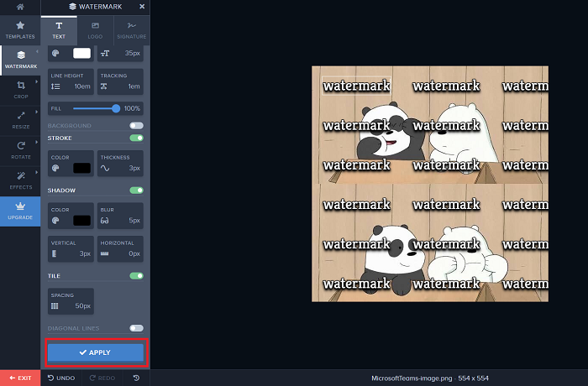Click the Apply button

[96, 352]
